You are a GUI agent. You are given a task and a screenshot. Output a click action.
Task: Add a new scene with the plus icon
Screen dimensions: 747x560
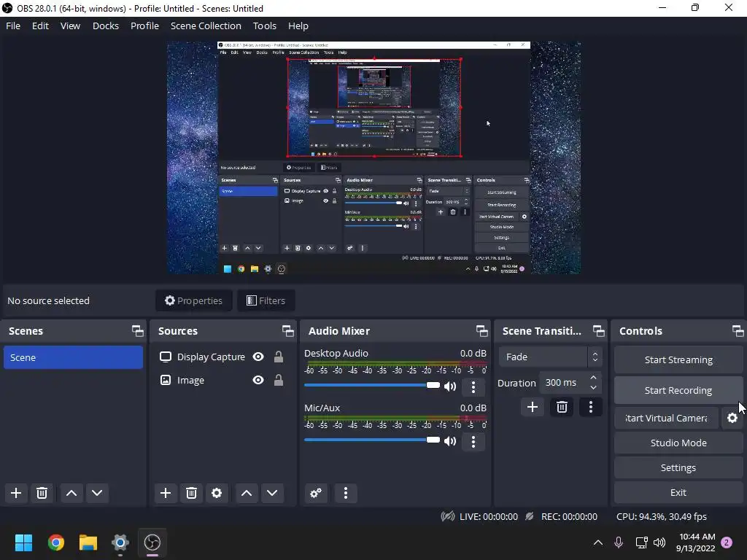16,493
